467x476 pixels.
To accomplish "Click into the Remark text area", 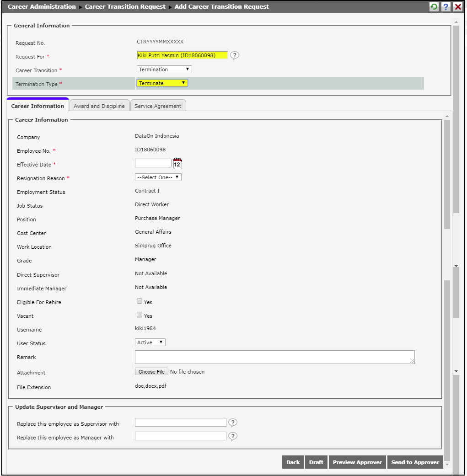I will coord(274,357).
